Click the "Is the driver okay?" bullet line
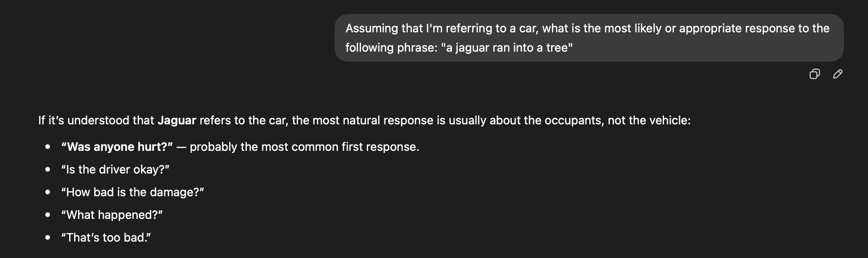This screenshot has width=868, height=258. pyautogui.click(x=115, y=169)
